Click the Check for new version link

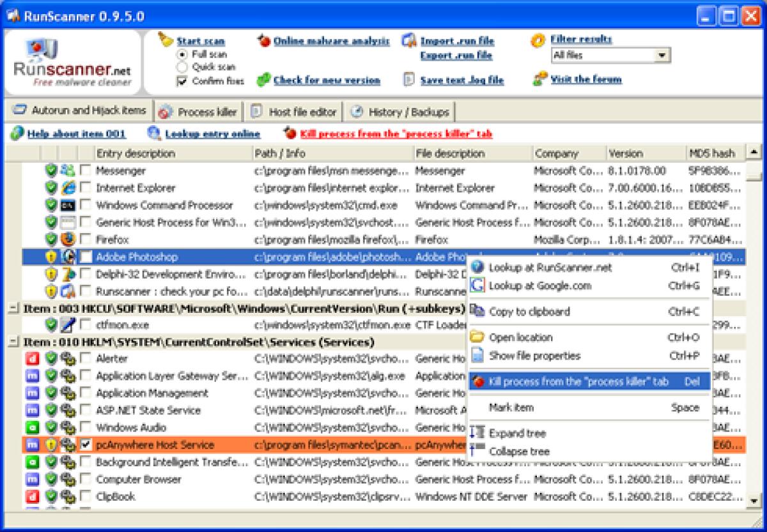click(327, 80)
